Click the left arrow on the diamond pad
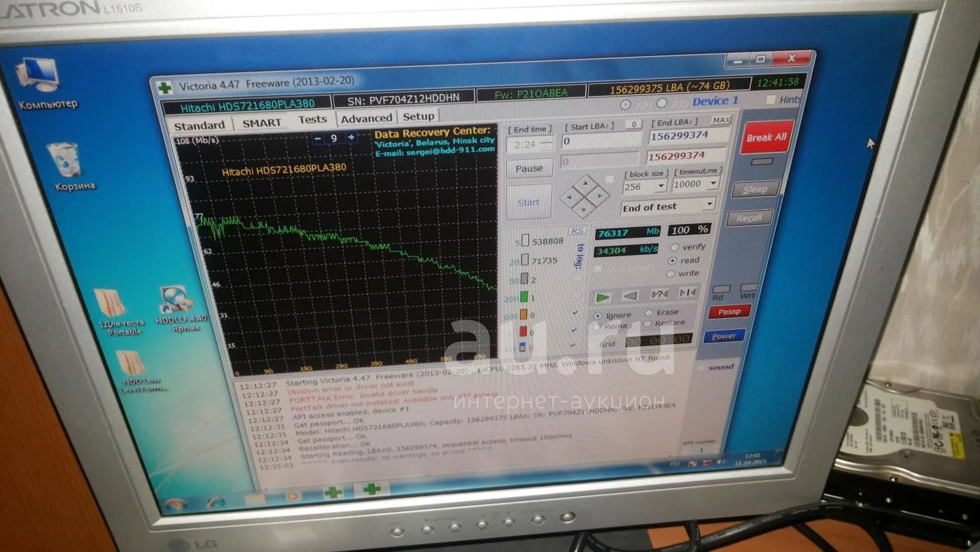This screenshot has height=552, width=980. click(570, 197)
